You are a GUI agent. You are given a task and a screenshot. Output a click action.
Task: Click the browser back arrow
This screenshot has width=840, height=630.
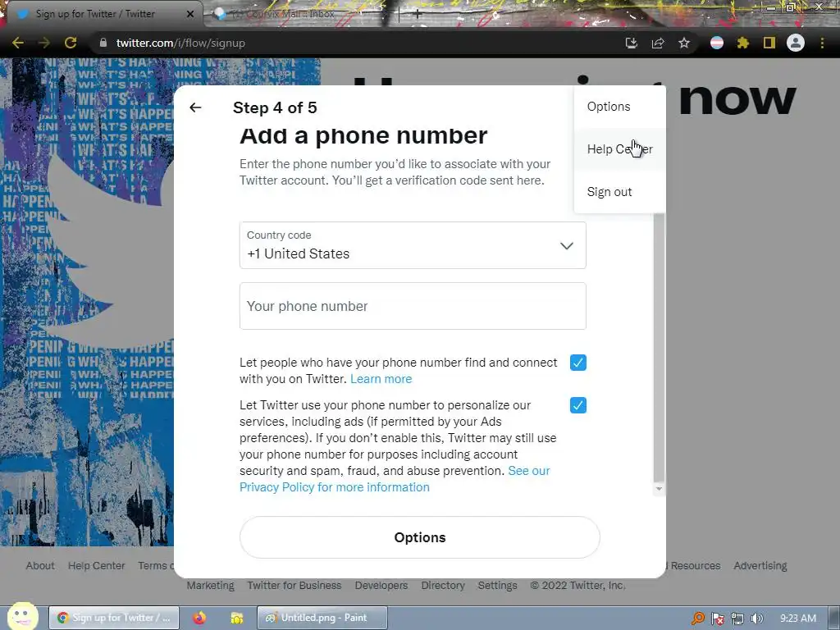tap(18, 43)
